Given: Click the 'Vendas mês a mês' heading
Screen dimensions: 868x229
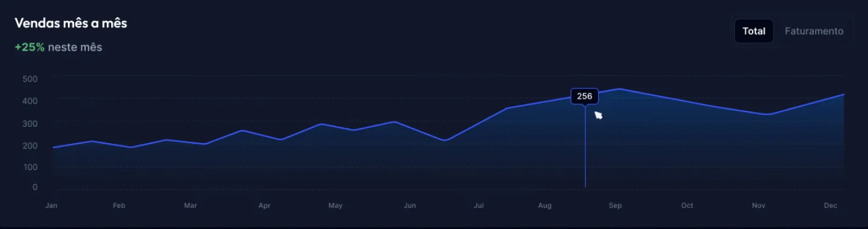Looking at the screenshot, I should point(71,23).
